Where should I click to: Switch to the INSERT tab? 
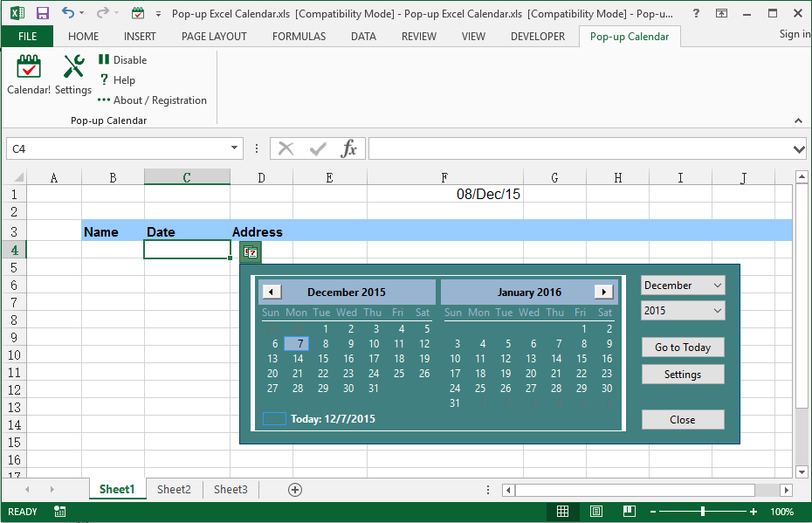(140, 37)
